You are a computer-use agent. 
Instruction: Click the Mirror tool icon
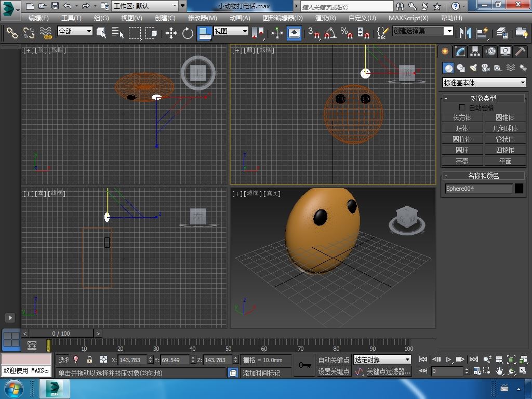465,33
